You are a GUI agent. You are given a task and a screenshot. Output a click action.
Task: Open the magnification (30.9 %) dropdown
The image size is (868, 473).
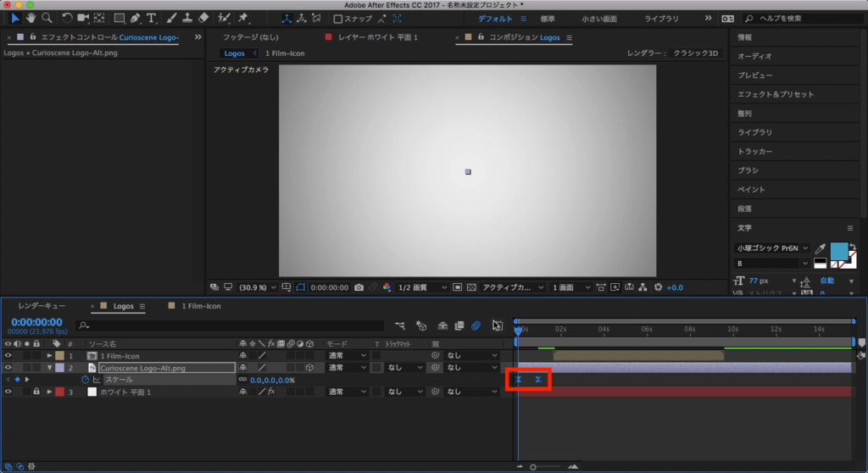255,287
